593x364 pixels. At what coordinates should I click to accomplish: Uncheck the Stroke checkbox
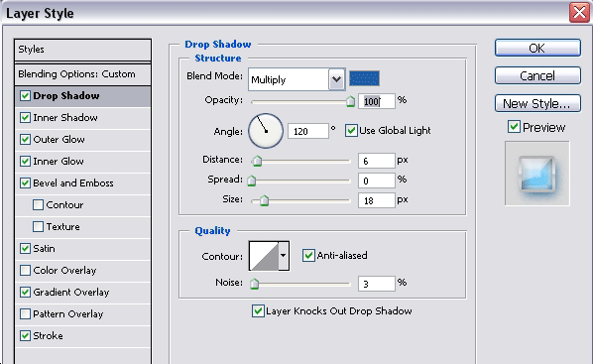(25, 335)
